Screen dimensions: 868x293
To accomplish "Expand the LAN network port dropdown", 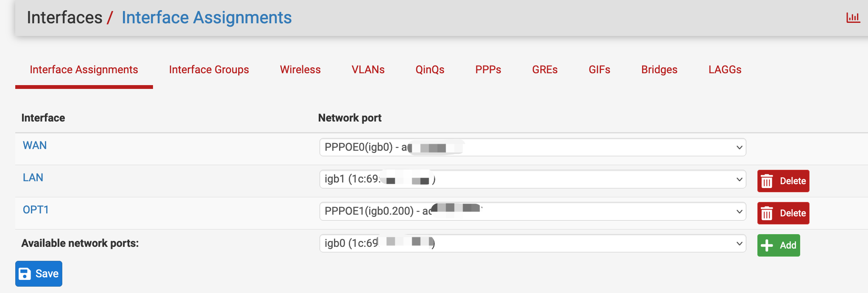I will pyautogui.click(x=532, y=180).
